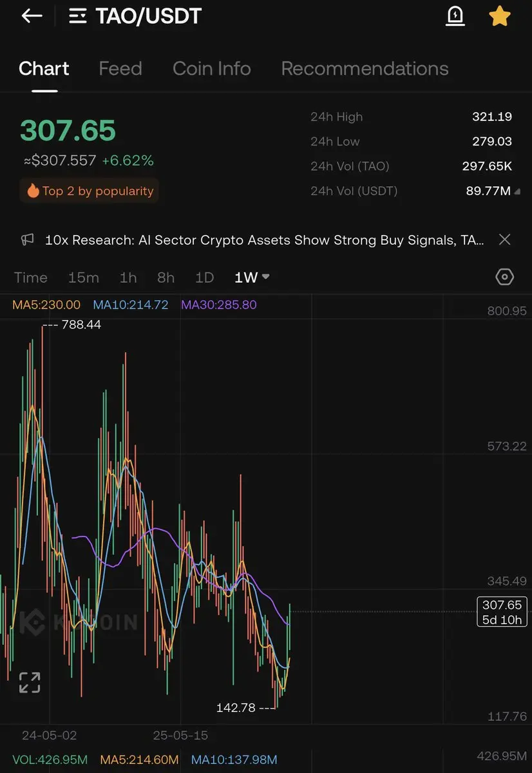Screen dimensions: 532x773
Task: Switch to the Feed tab
Action: pos(120,68)
